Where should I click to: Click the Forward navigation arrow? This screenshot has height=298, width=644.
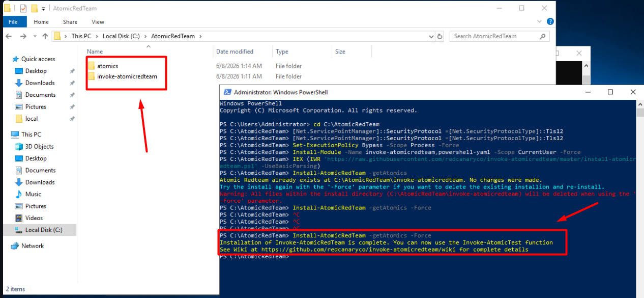tap(23, 36)
